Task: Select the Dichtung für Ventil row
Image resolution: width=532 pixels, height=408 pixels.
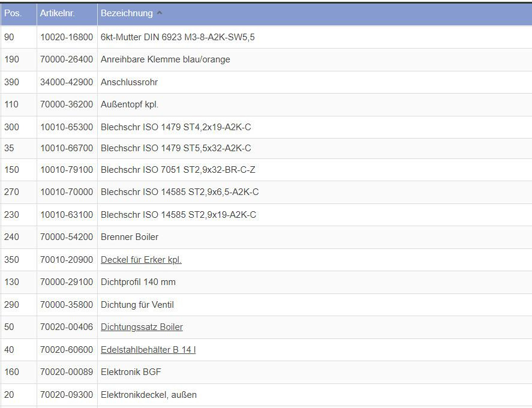Action: click(x=137, y=305)
